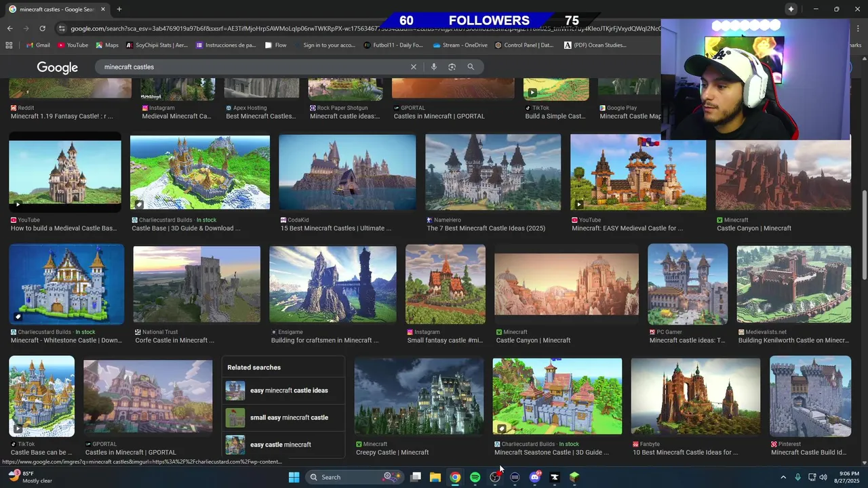
Task: Open site information icon in address bar
Action: pos(62,28)
